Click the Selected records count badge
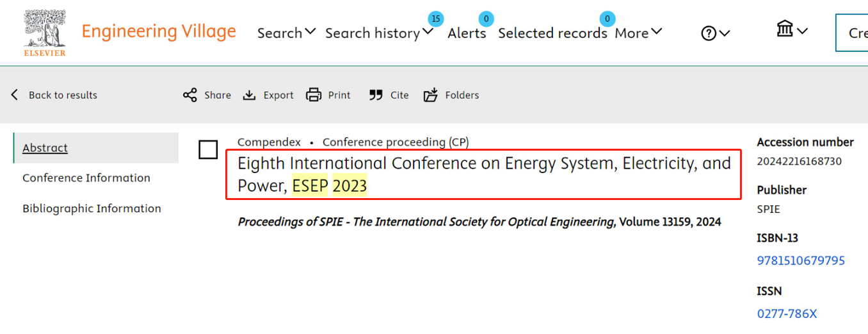 coord(607,19)
